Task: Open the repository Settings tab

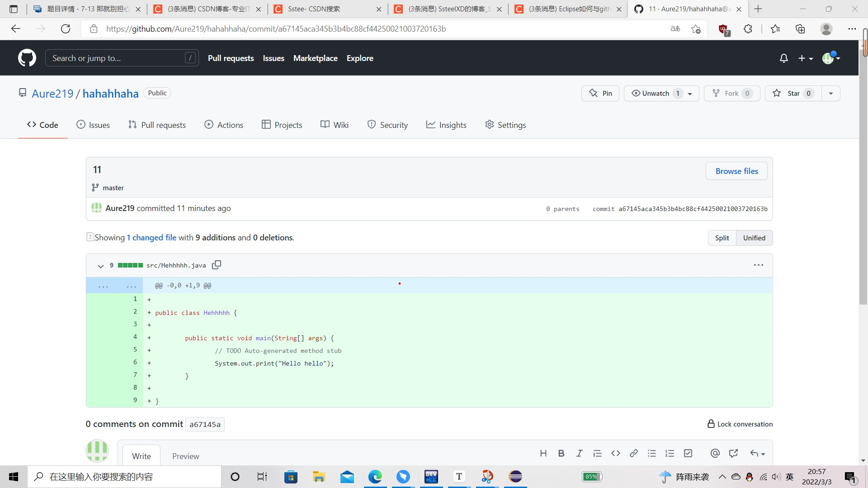Action: tap(505, 125)
